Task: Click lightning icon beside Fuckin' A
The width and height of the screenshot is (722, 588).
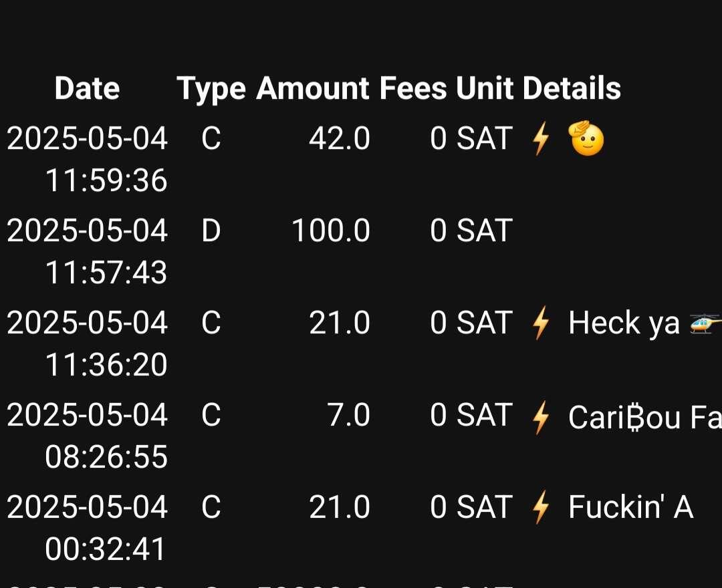Action: click(x=541, y=507)
